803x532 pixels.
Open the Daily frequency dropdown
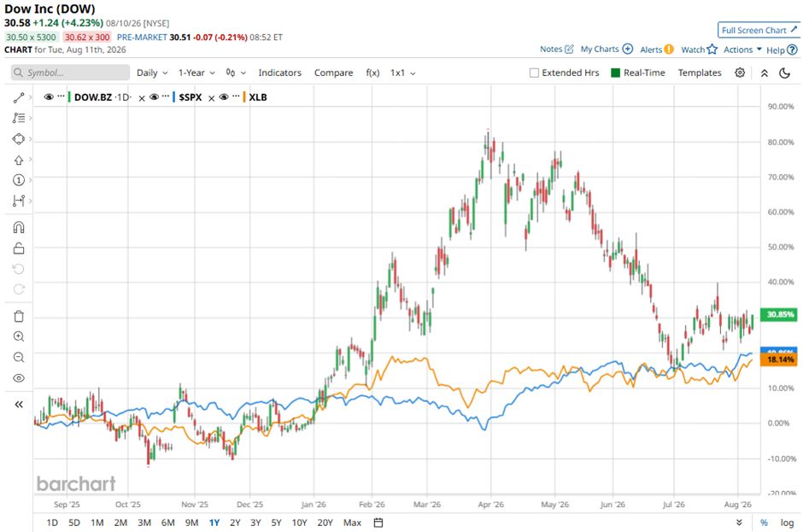pyautogui.click(x=152, y=73)
